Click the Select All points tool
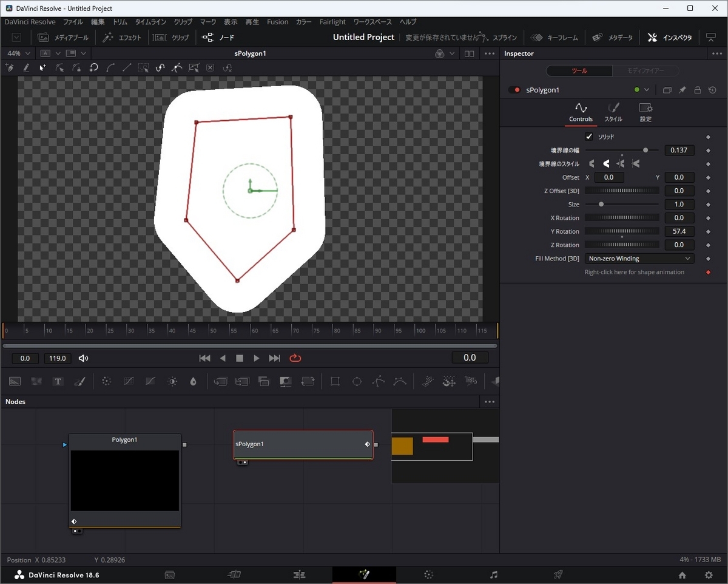The width and height of the screenshot is (728, 584). [143, 68]
